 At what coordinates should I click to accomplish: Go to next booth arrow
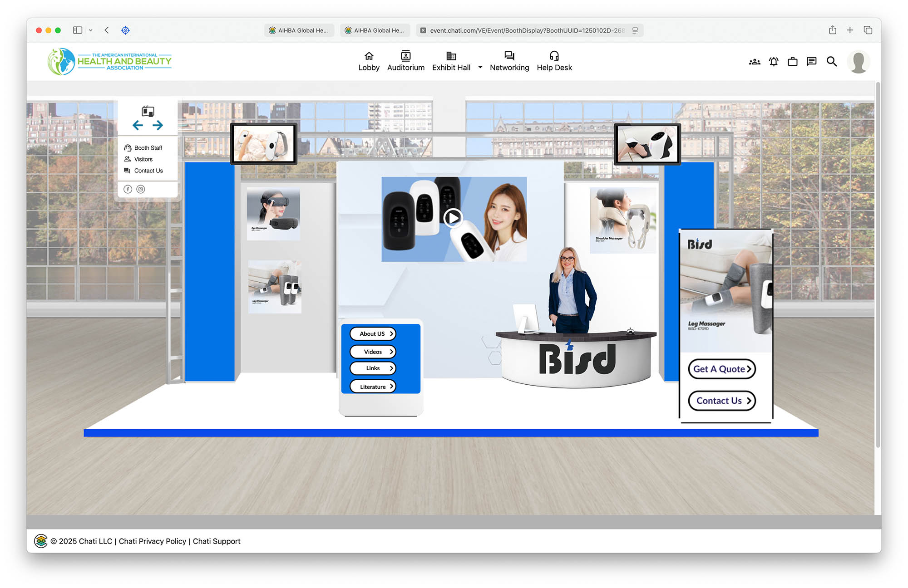pos(158,125)
